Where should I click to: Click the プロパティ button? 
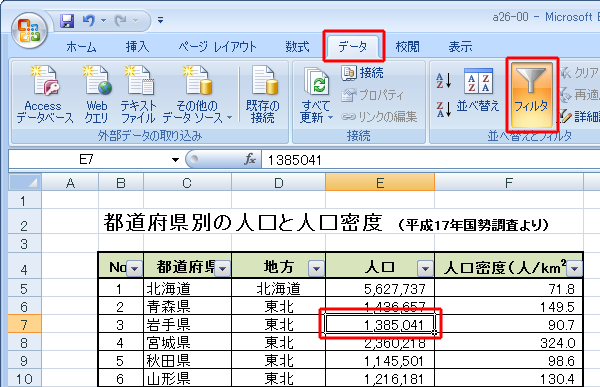pos(372,95)
